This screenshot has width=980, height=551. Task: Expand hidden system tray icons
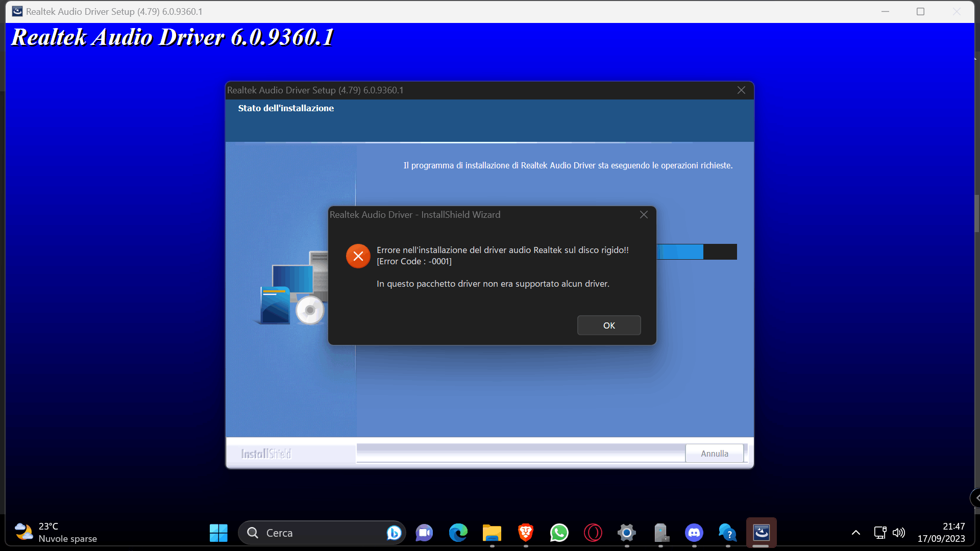click(856, 533)
